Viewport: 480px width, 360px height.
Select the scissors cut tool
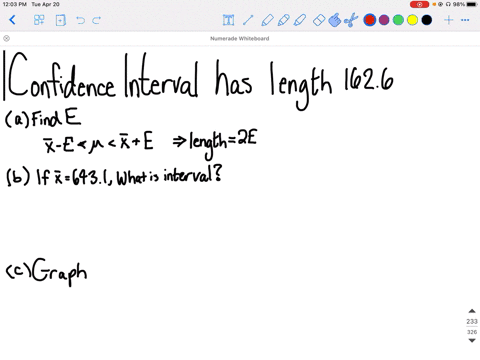click(x=351, y=20)
